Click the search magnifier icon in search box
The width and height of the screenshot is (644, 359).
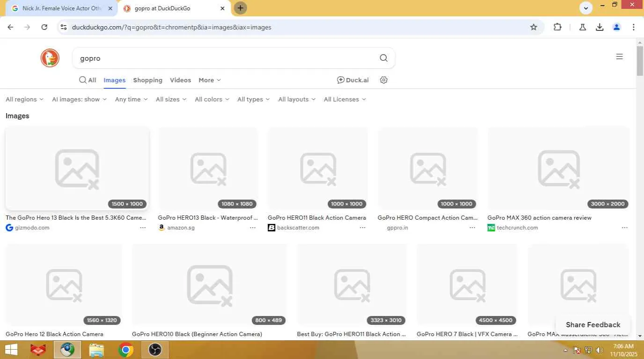point(384,58)
